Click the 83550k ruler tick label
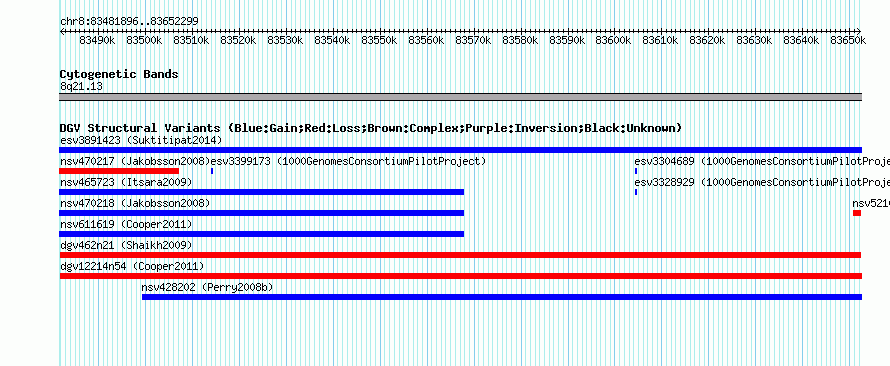The width and height of the screenshot is (890, 366). [x=380, y=40]
